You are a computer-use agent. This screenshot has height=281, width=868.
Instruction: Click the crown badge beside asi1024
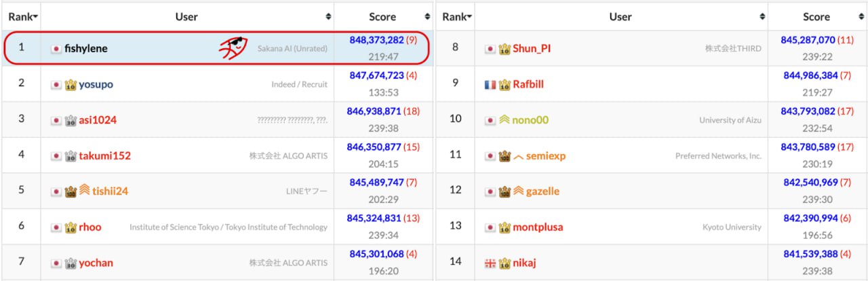click(x=71, y=120)
